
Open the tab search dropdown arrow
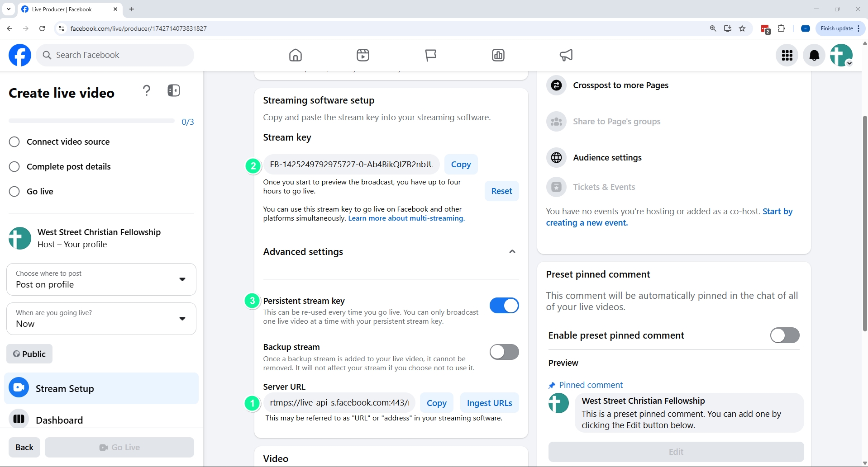coord(9,9)
